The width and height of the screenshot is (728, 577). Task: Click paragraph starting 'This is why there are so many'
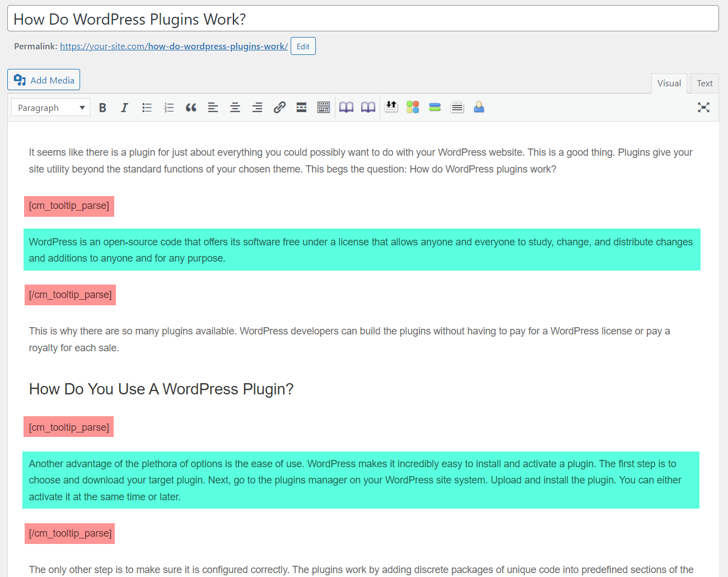tap(349, 339)
